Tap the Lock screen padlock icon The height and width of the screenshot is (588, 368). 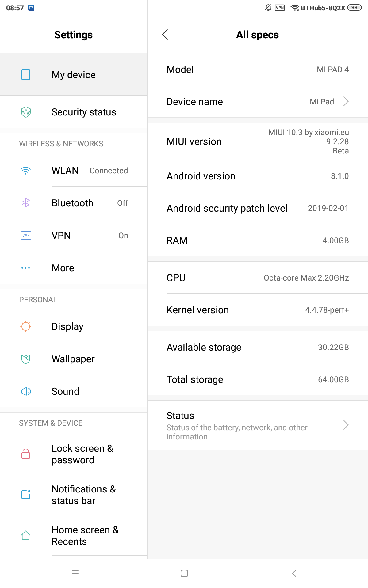tap(26, 454)
